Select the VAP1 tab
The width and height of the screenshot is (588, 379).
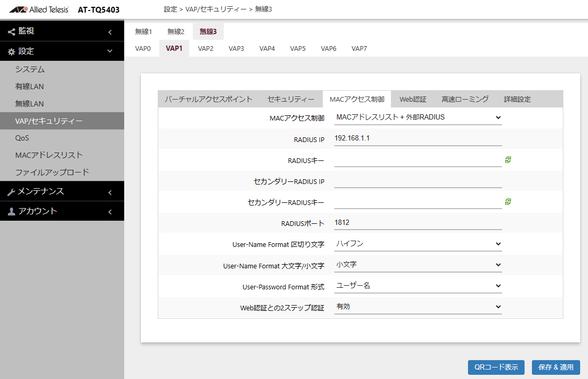174,48
